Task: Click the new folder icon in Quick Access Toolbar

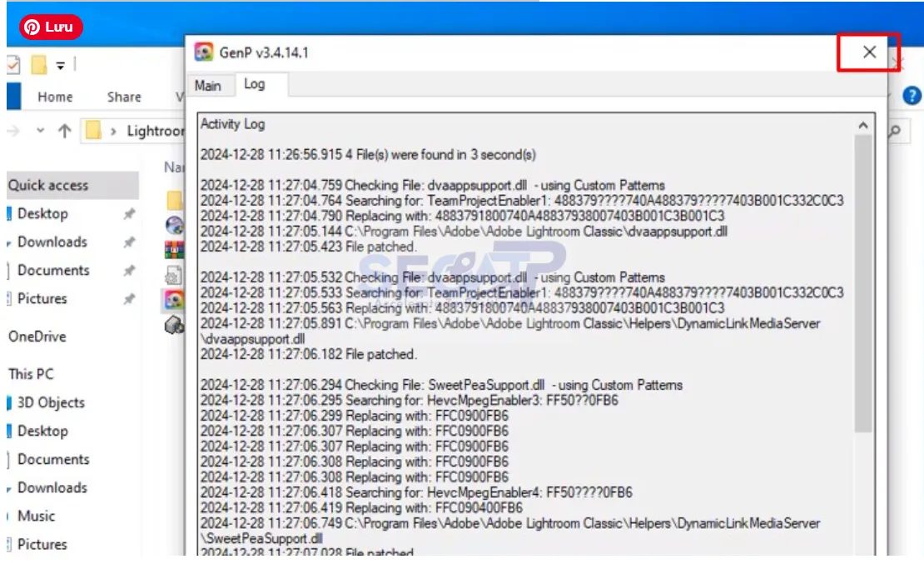Action: tap(38, 66)
